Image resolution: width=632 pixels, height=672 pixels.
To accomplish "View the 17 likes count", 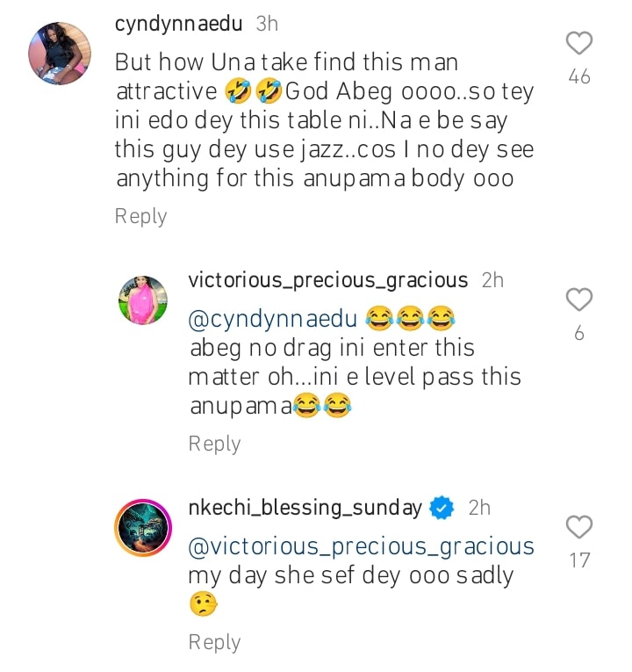I will click(579, 560).
